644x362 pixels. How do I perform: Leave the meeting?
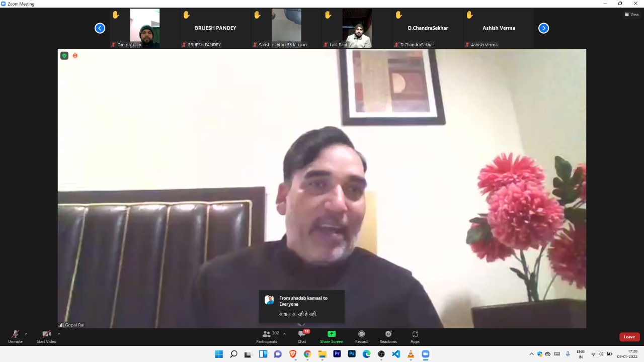pyautogui.click(x=629, y=337)
